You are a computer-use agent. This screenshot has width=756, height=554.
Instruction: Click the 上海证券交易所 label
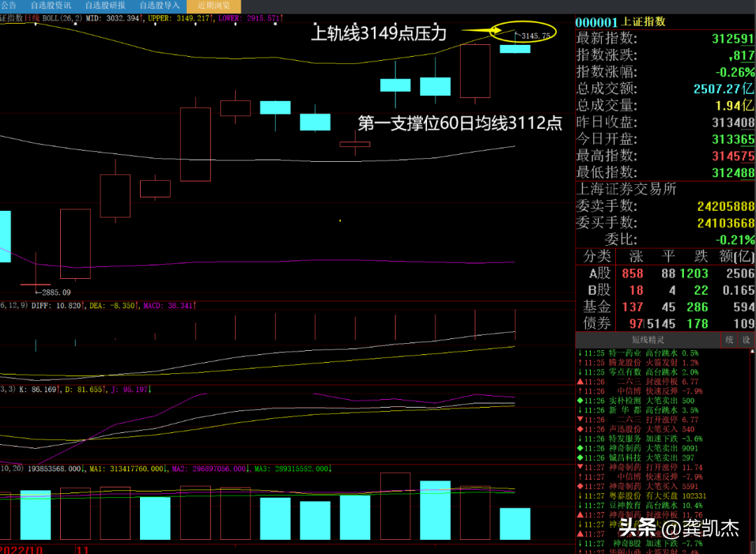click(x=626, y=189)
